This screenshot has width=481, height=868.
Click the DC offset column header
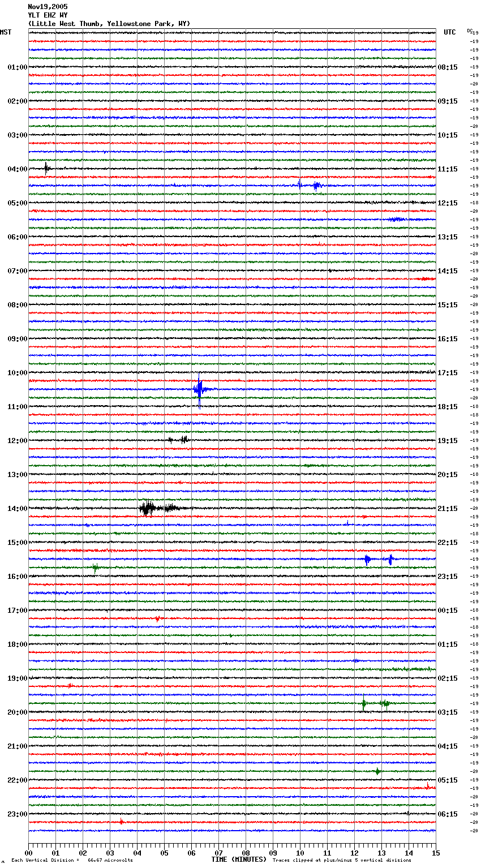point(470,31)
